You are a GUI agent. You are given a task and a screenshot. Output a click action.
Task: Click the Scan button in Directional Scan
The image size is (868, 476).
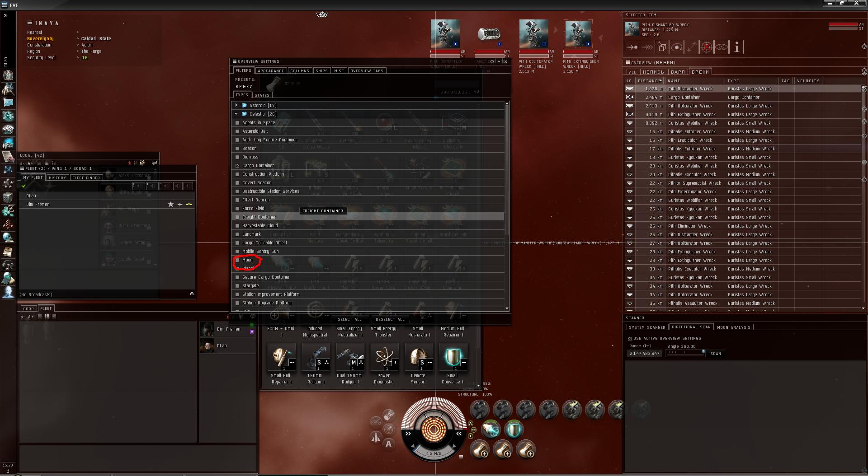[x=716, y=354]
